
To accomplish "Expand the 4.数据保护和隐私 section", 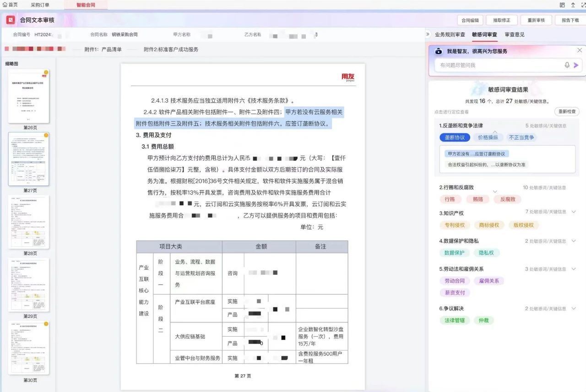I will (574, 241).
